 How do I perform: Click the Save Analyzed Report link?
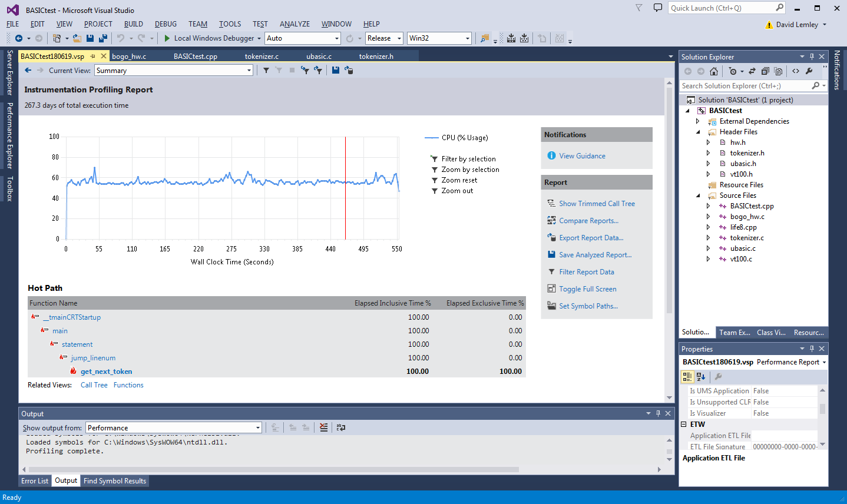coord(595,255)
